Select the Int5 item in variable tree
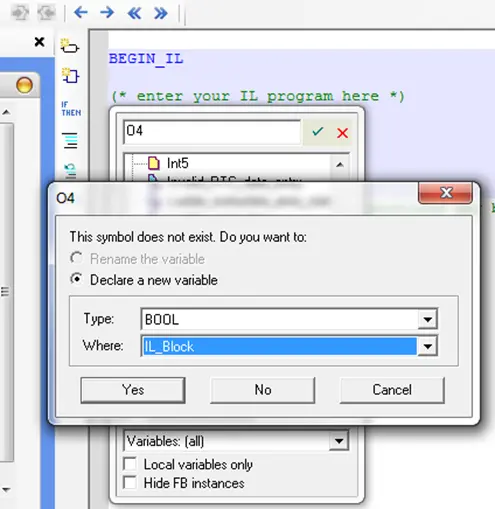 [x=177, y=163]
